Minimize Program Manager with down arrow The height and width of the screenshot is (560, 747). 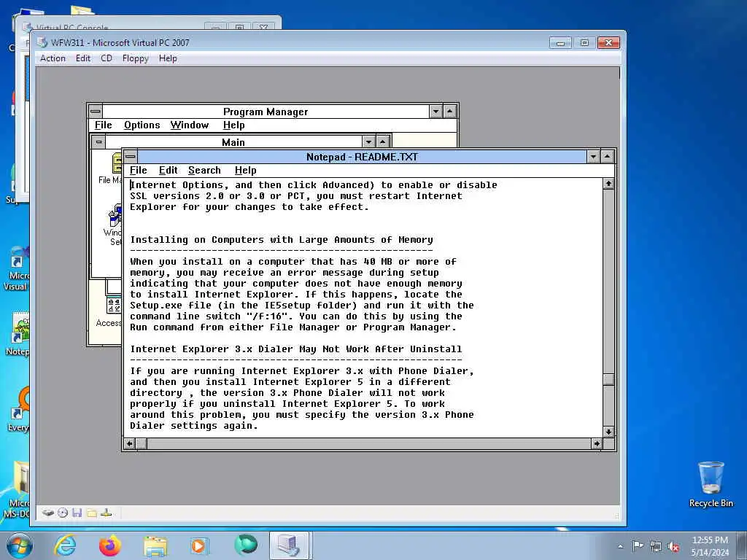436,112
